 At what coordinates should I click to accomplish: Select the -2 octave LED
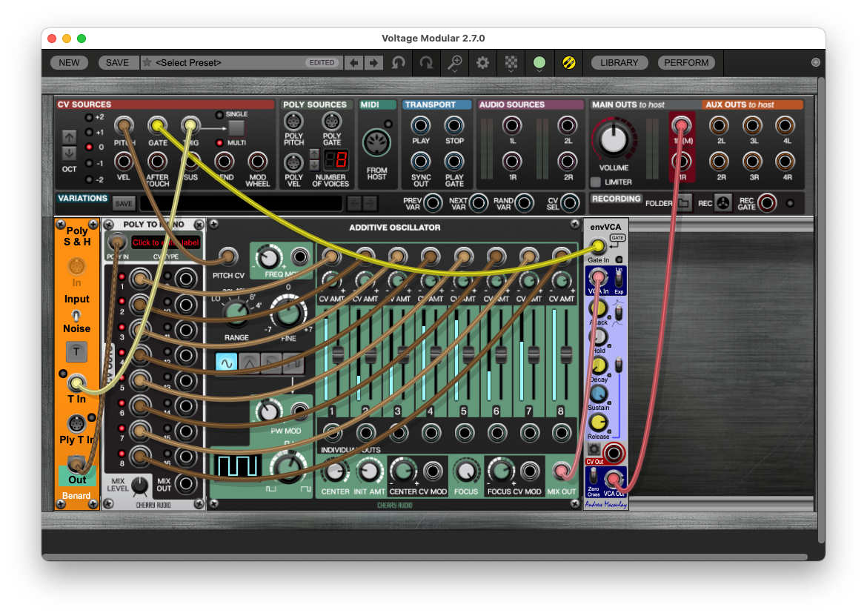(88, 179)
